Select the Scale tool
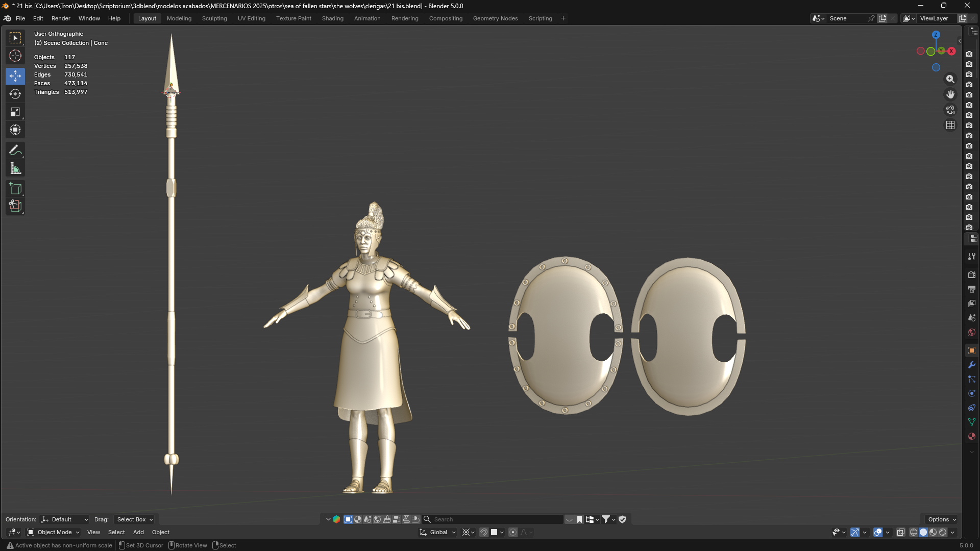Screen dimensions: 980x551 coord(15,112)
